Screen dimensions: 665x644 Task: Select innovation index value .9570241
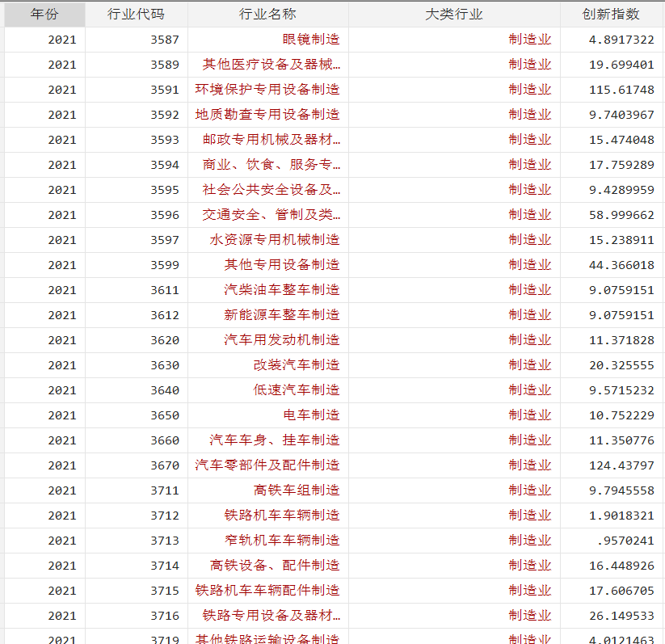tap(611, 541)
